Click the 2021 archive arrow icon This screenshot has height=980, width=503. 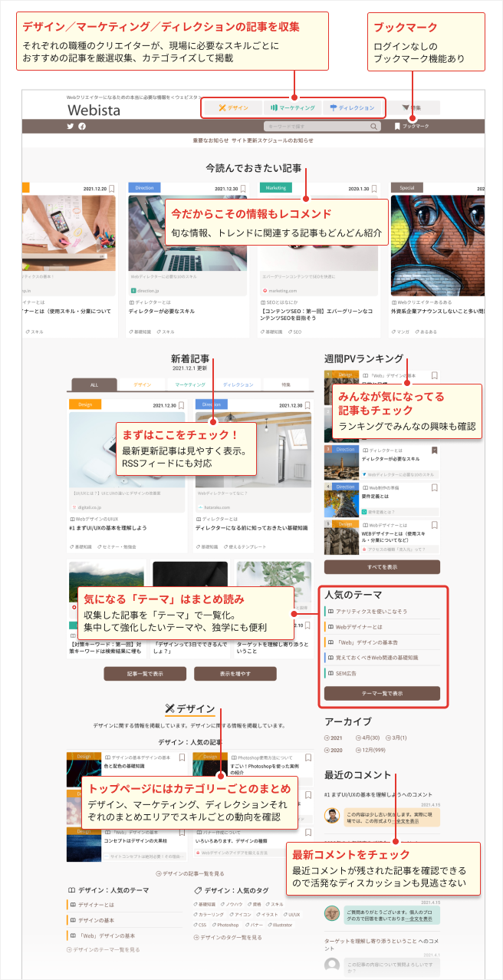pos(327,737)
